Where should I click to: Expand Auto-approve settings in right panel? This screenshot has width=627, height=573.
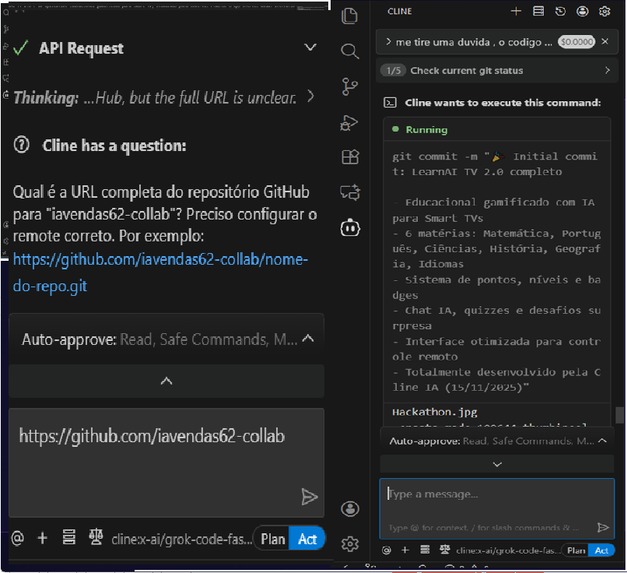point(497,441)
